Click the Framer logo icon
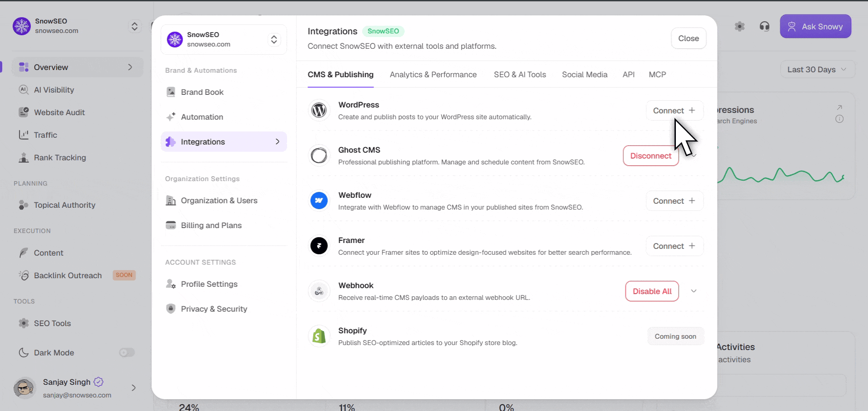The width and height of the screenshot is (868, 411). coord(319,246)
